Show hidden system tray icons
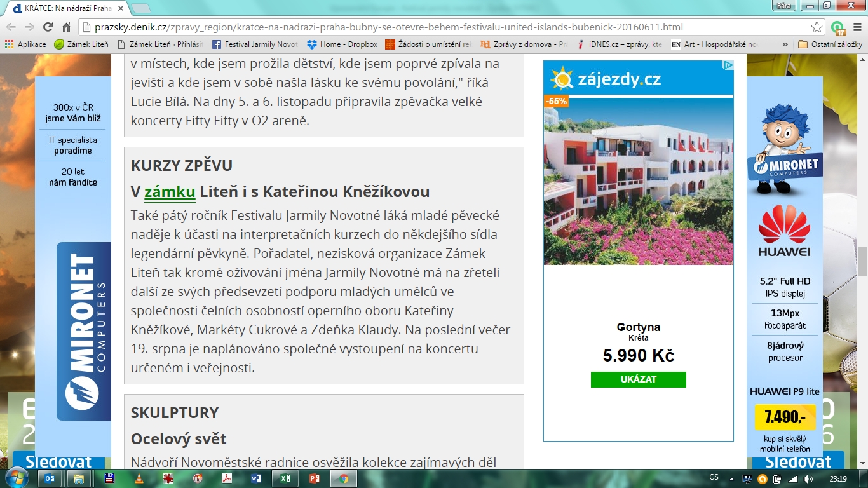 [x=730, y=478]
